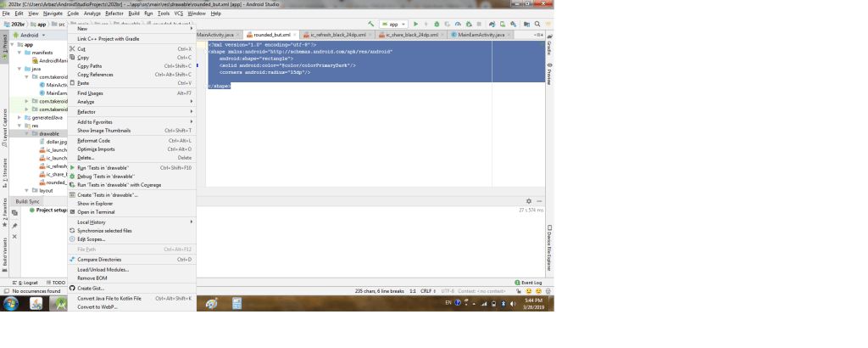Expand the generatedJava folder

coord(19,117)
